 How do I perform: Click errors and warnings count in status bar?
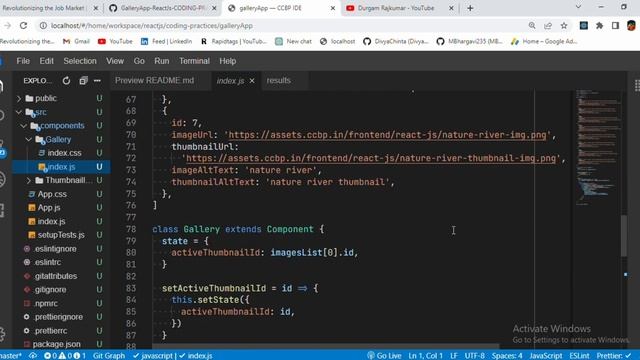point(64,356)
